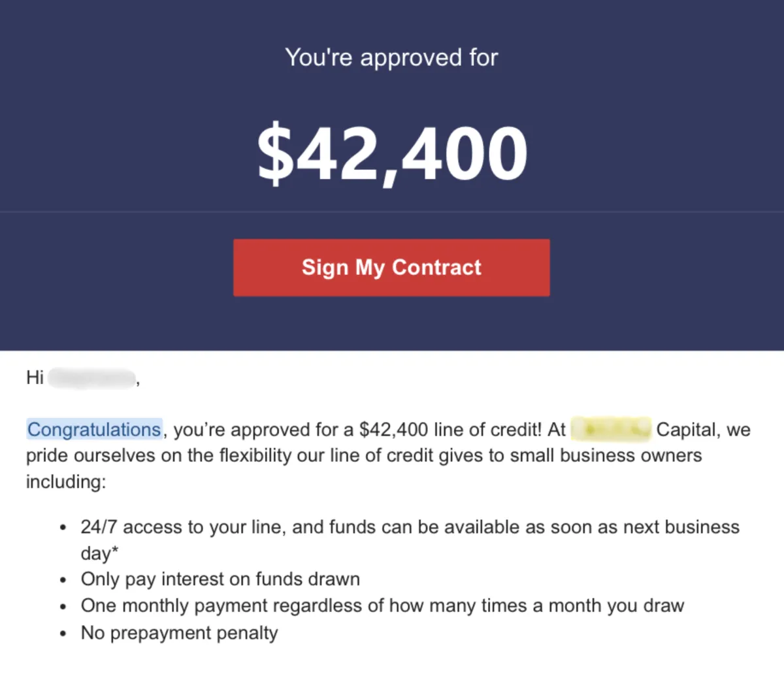
Task: Click the Hi greeting word
Action: coord(35,378)
